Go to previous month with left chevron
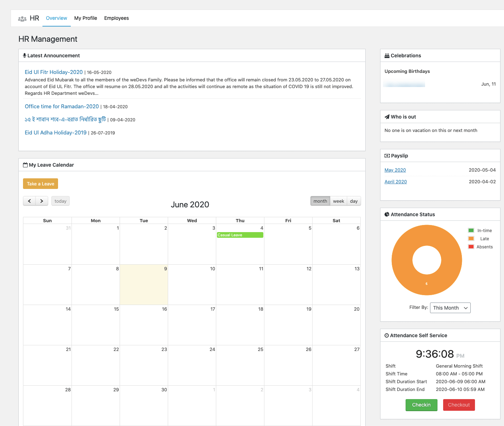The height and width of the screenshot is (426, 504). pos(29,201)
